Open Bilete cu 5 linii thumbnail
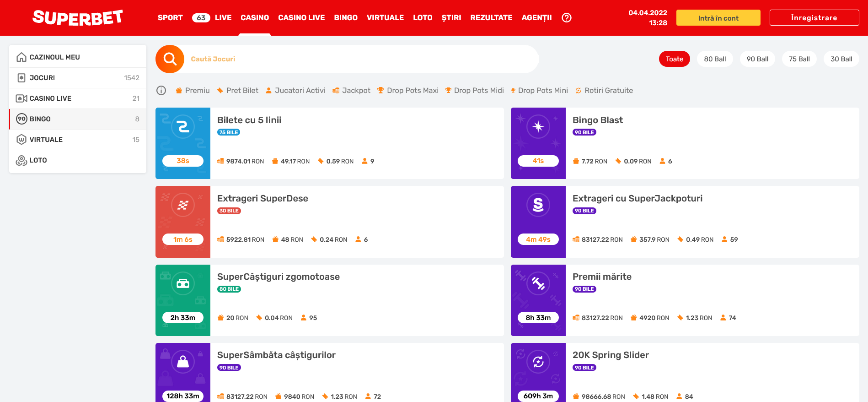This screenshot has width=868, height=402. (183, 143)
